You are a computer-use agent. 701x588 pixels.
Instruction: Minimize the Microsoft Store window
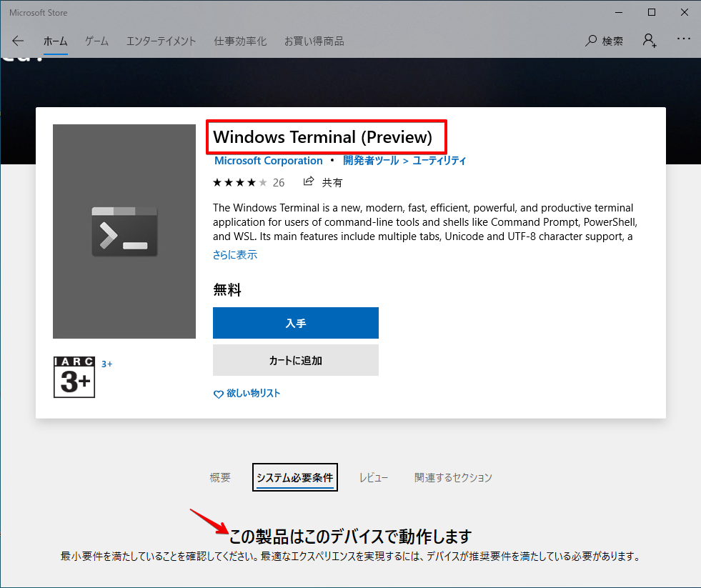pos(619,13)
